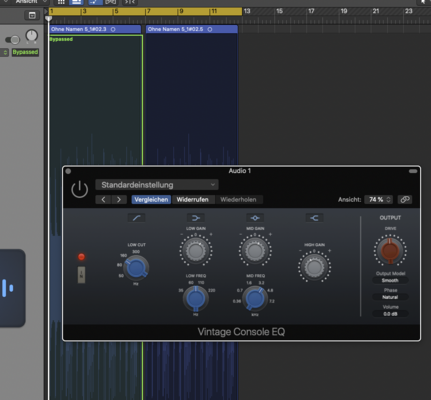Click the track header window icon
The image size is (431, 400).
[x=32, y=15]
